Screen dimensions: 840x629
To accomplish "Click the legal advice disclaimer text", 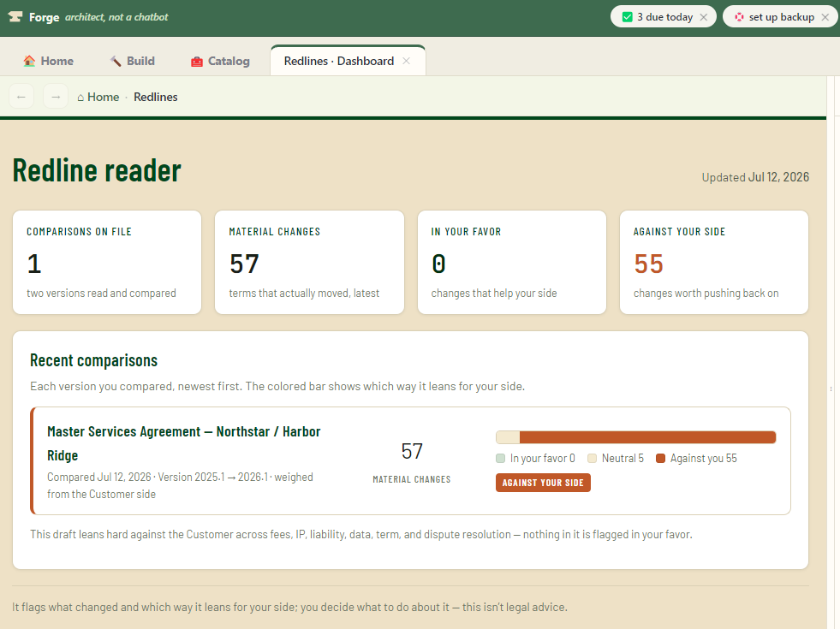I will pyautogui.click(x=289, y=607).
